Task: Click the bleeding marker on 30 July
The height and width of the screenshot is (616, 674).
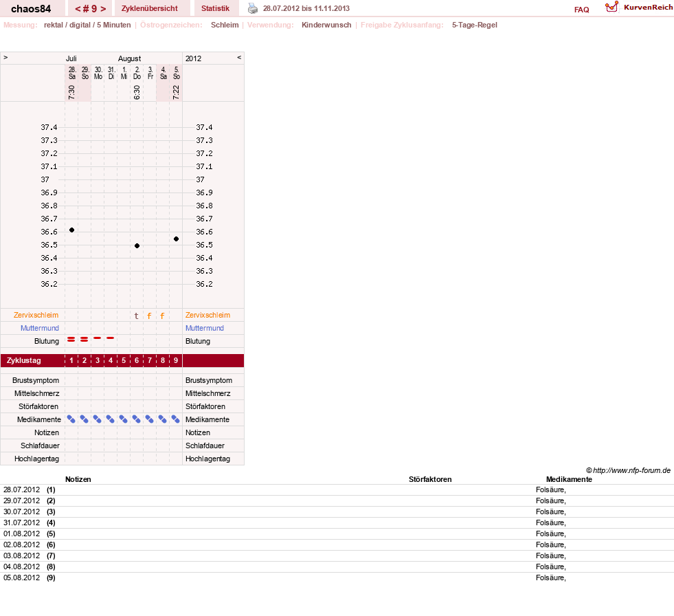Action: pos(98,338)
